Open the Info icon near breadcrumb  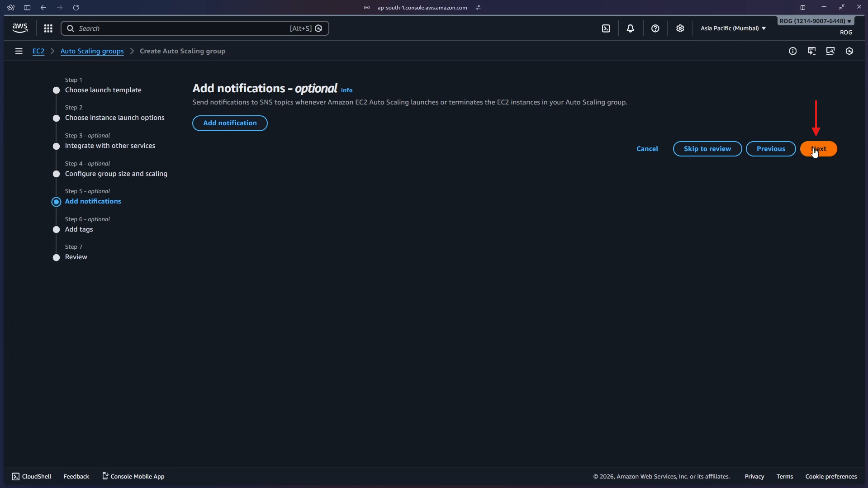click(x=793, y=51)
